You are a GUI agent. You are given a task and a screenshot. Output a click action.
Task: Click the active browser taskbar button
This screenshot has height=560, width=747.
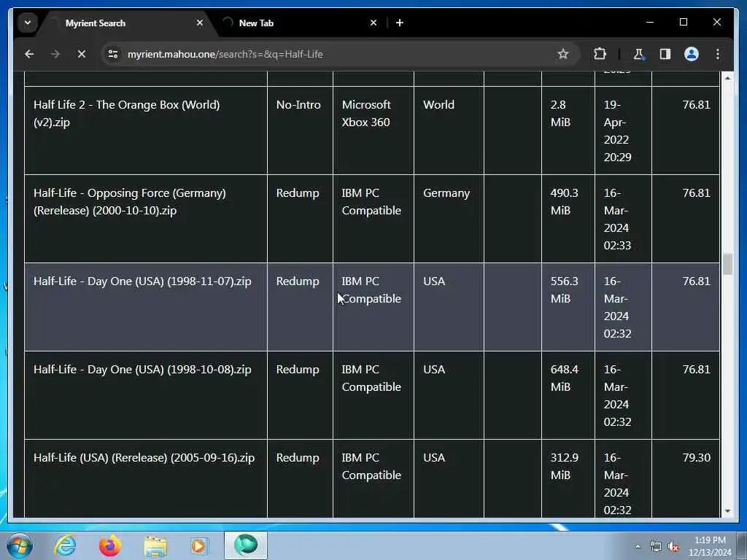pos(246,545)
